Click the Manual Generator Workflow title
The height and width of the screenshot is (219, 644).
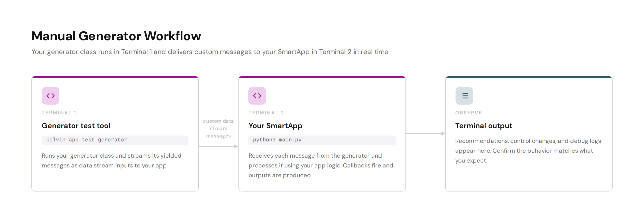(116, 36)
